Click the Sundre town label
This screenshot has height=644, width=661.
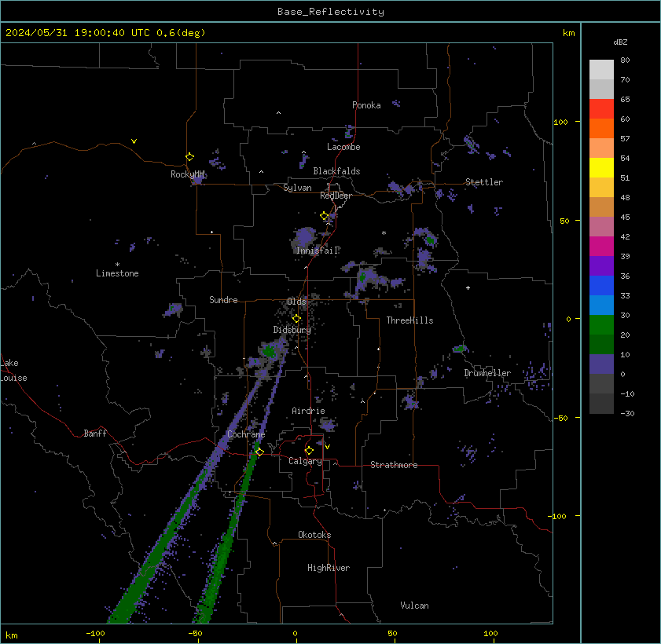[223, 300]
